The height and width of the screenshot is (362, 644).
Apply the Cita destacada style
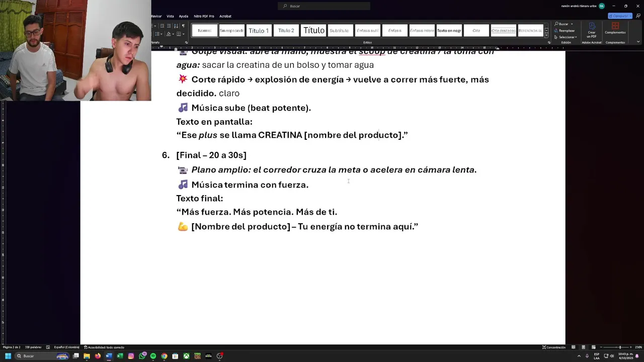point(503,31)
